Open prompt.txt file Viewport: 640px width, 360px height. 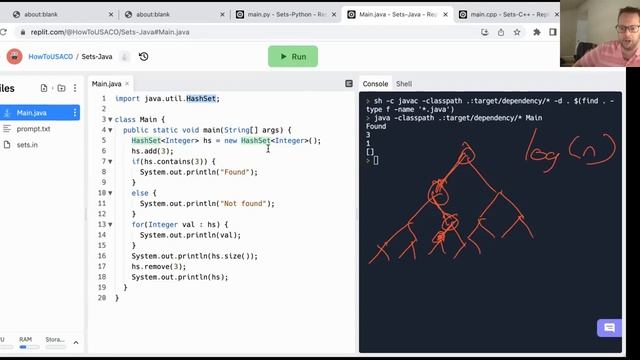click(33, 129)
